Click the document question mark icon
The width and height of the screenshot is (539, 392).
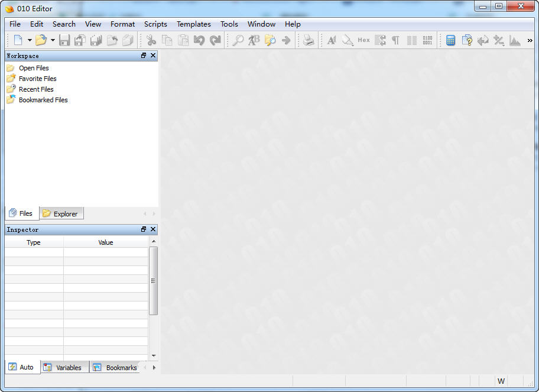point(467,40)
